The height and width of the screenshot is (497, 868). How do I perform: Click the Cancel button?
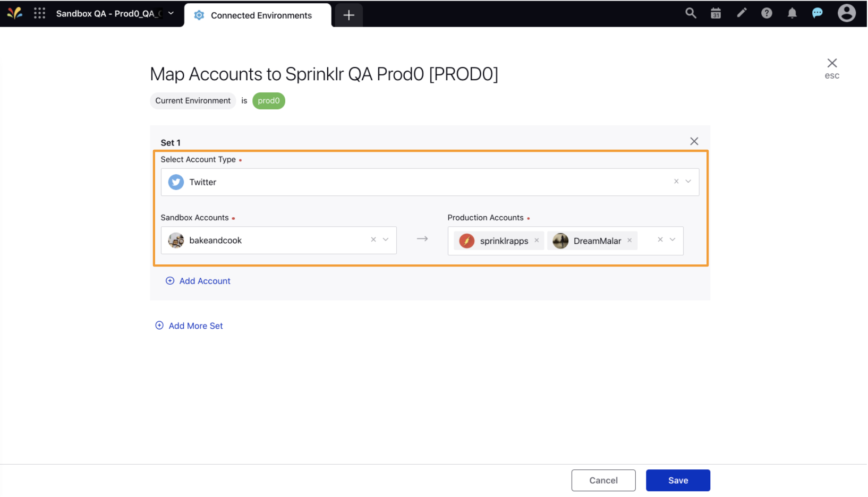pyautogui.click(x=603, y=481)
